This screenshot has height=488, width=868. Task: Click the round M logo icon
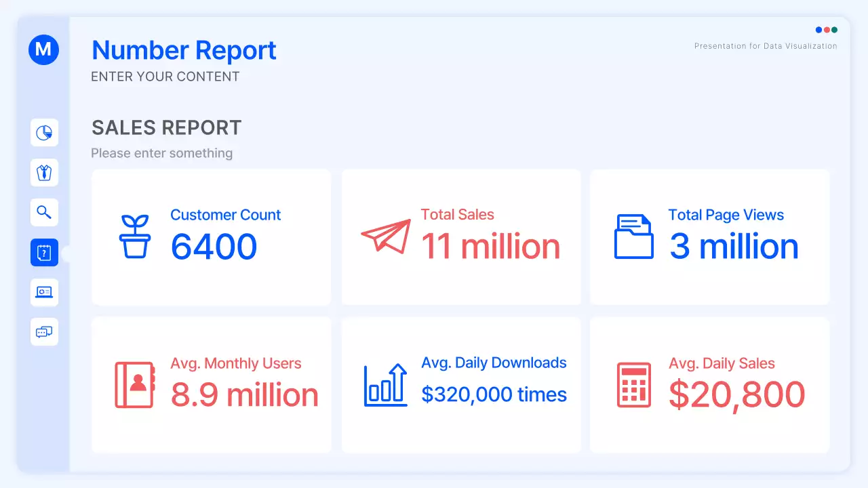[x=44, y=49]
